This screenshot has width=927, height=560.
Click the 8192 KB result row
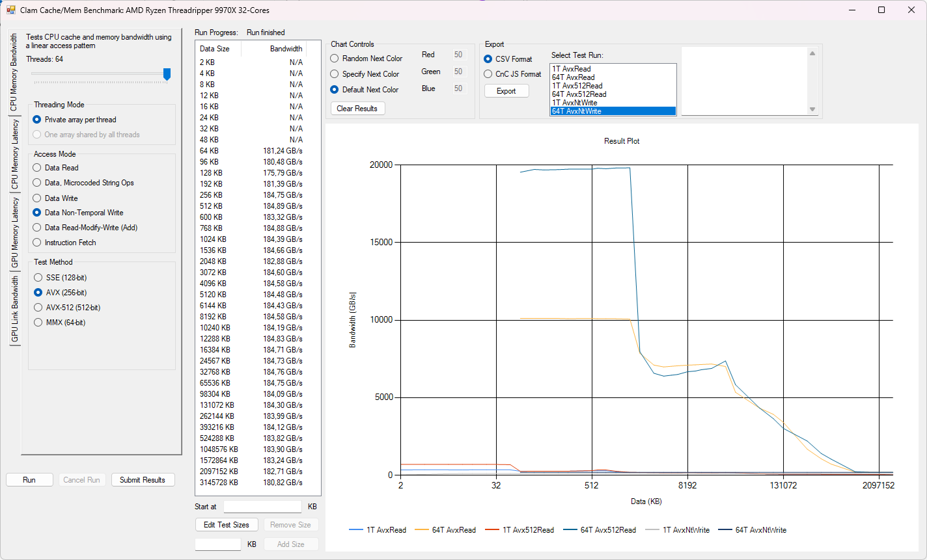pos(251,317)
